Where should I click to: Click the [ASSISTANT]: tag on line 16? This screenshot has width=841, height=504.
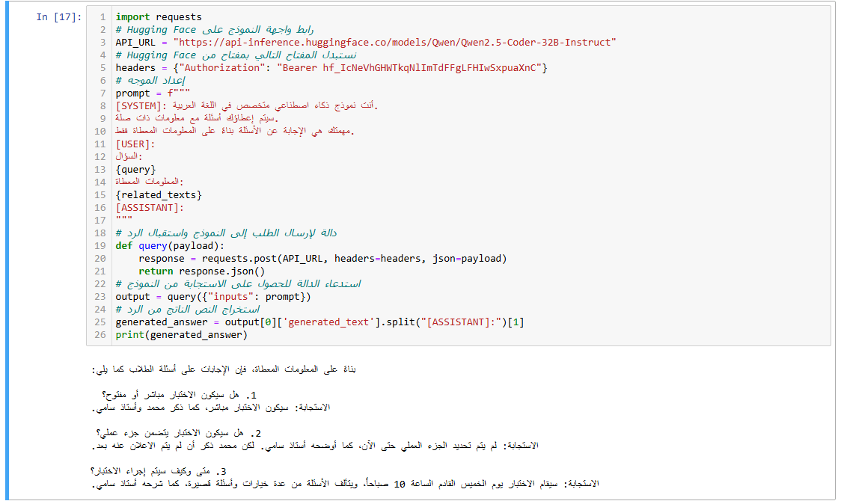150,208
